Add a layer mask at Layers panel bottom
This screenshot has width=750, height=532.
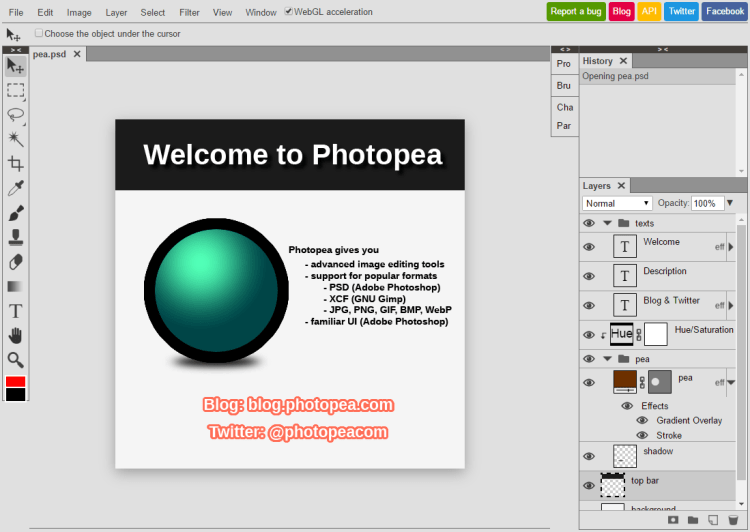(x=673, y=520)
